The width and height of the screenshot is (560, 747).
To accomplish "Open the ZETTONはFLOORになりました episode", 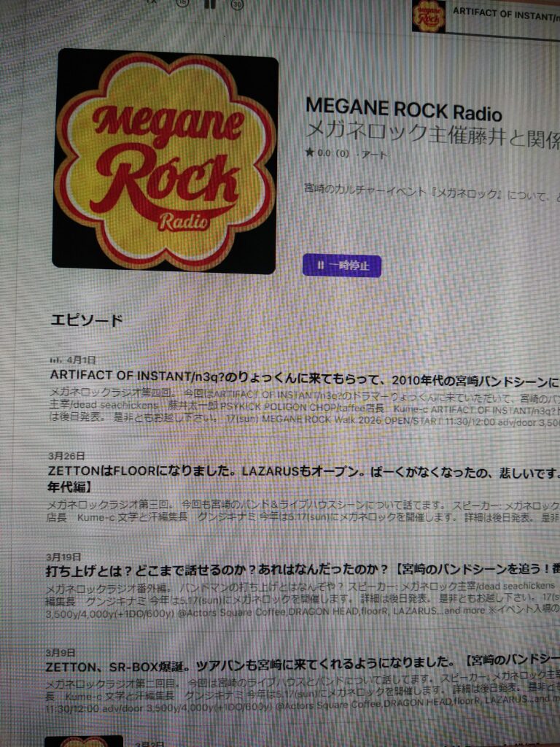I will tap(292, 472).
